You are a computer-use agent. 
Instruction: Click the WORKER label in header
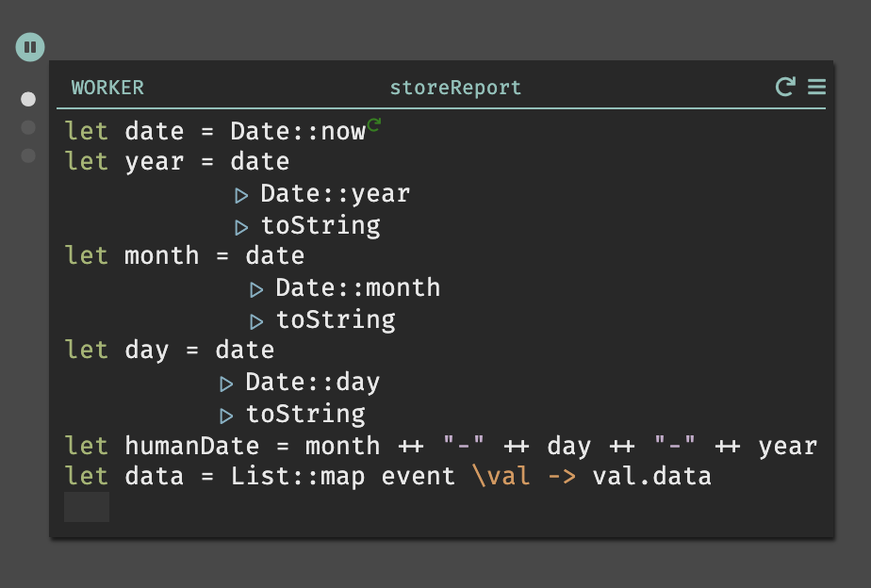point(107,88)
